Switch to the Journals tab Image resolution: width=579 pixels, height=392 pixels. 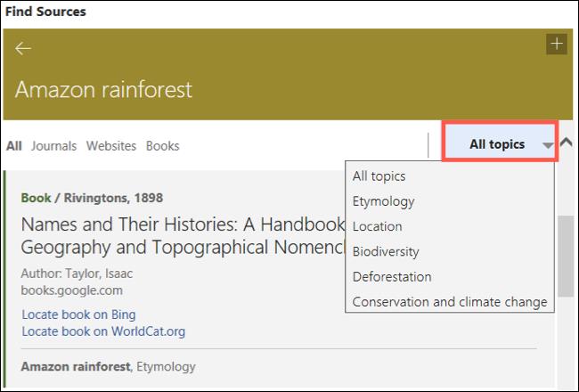coord(53,146)
